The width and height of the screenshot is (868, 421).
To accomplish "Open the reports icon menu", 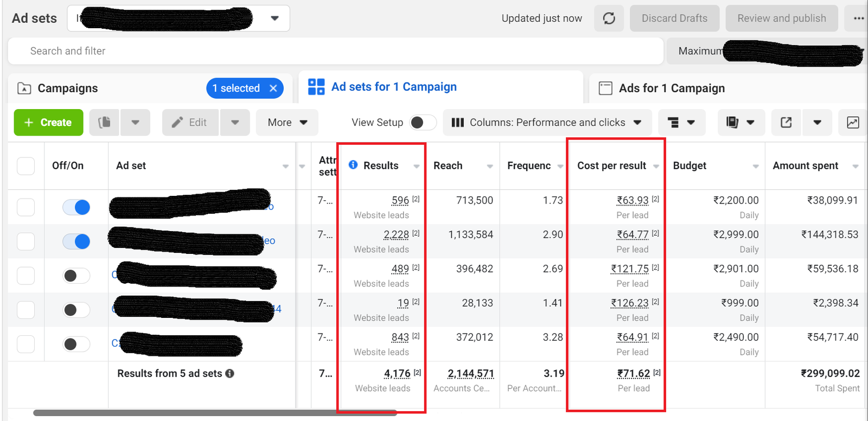I will [741, 123].
